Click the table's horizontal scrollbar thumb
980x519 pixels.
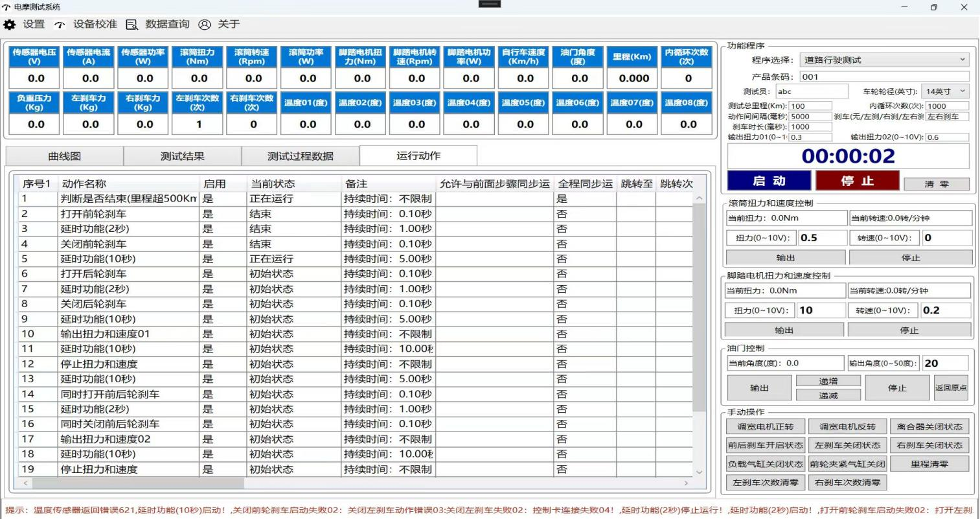137,483
